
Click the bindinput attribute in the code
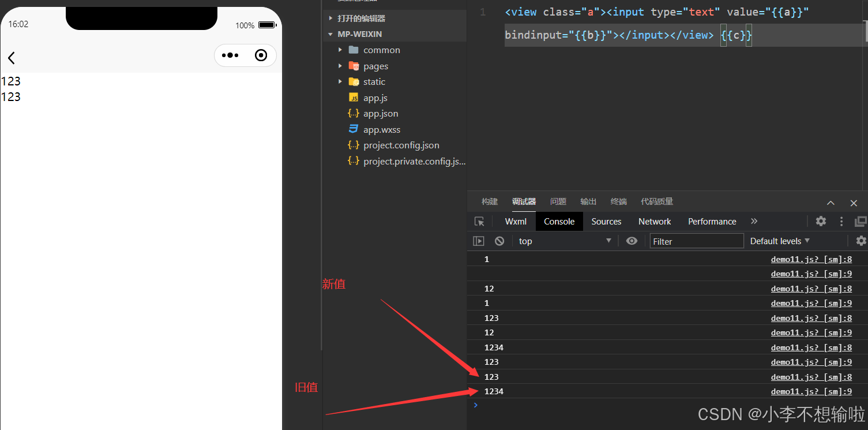(533, 35)
